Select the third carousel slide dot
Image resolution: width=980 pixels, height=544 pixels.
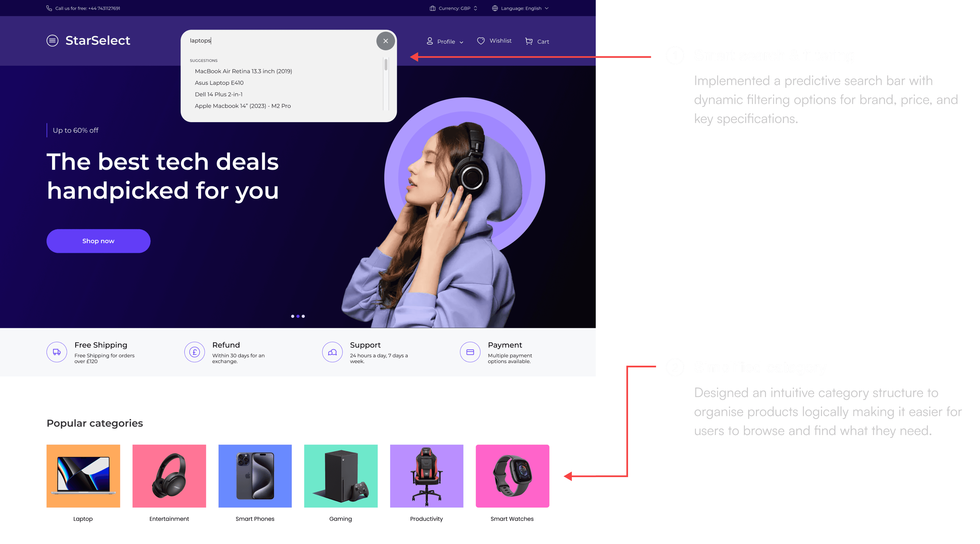tap(303, 316)
